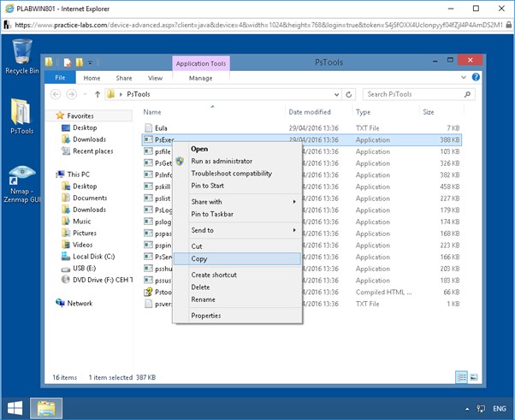The image size is (515, 420).
Task: Expand the ribbon chevron
Action: click(x=464, y=78)
